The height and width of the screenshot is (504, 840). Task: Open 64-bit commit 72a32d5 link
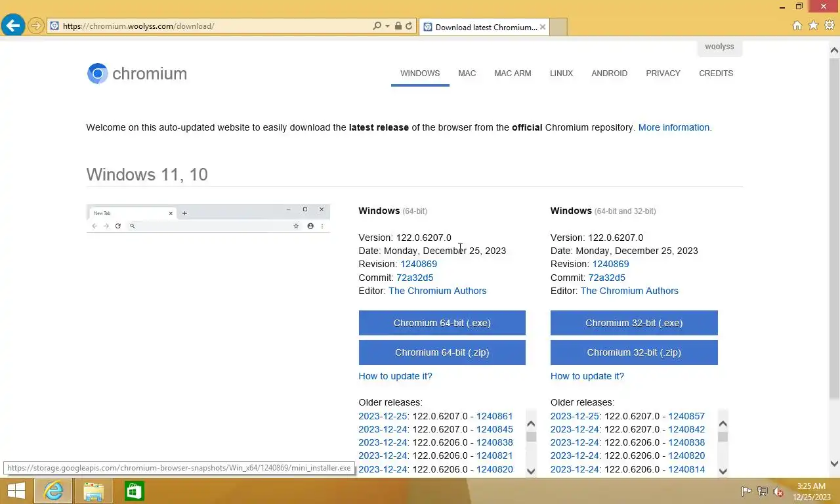click(x=415, y=278)
